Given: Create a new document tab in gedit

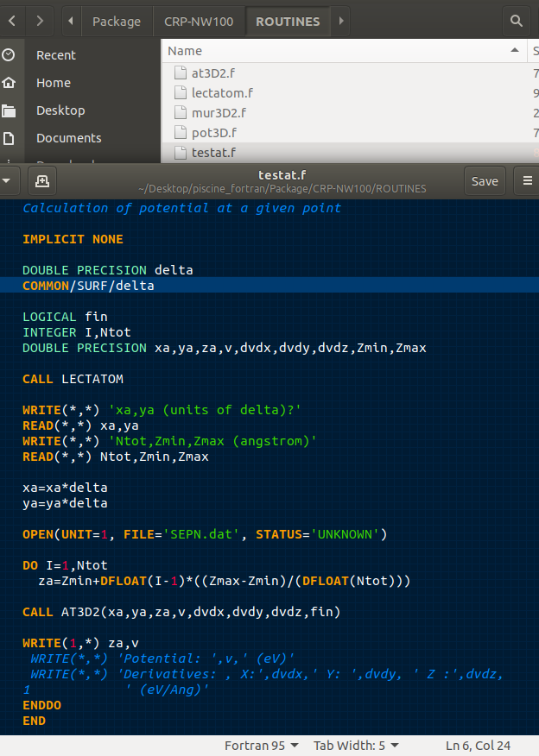Looking at the screenshot, I should (x=42, y=181).
